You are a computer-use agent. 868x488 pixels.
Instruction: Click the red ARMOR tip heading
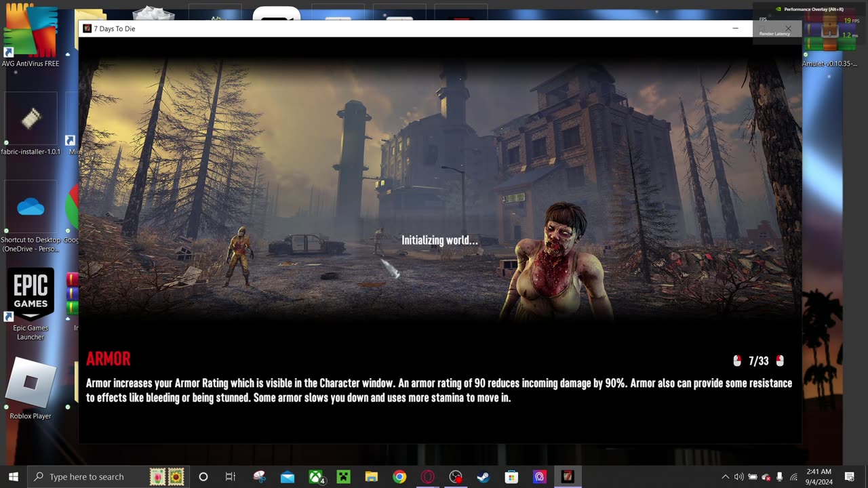pos(108,359)
